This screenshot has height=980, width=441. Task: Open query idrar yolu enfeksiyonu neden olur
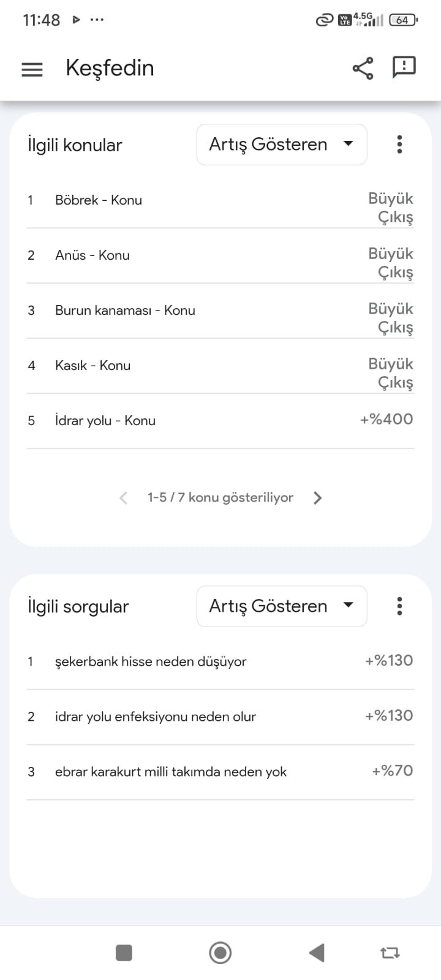221,717
